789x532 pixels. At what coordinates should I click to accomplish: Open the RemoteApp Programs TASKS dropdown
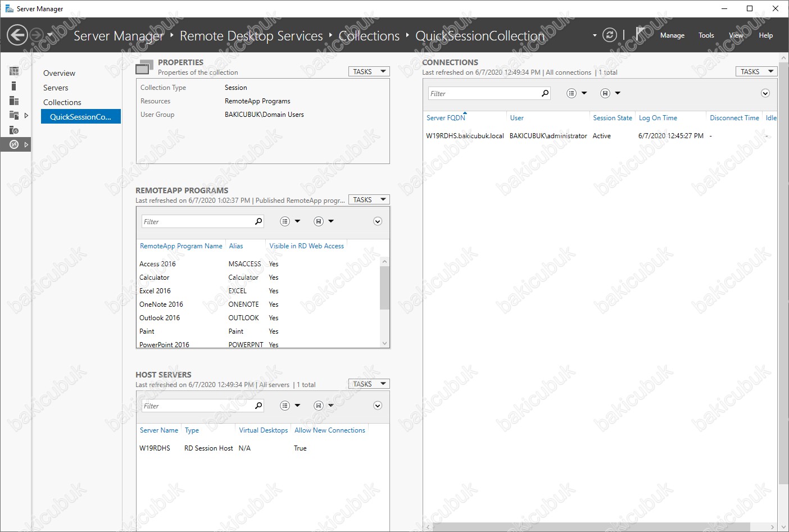tap(369, 199)
